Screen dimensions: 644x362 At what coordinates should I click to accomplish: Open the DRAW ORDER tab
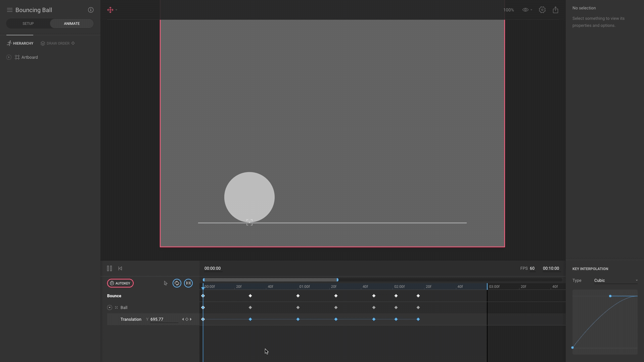(55, 43)
